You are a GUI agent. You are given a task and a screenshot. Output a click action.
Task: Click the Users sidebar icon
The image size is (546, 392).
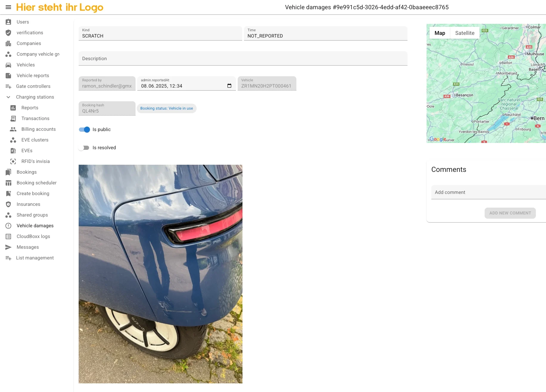click(8, 22)
